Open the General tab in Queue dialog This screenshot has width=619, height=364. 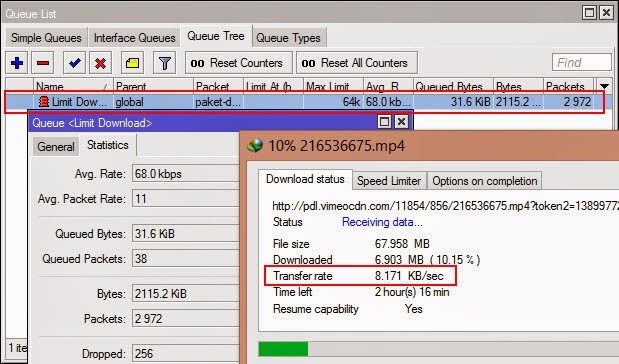click(x=56, y=146)
